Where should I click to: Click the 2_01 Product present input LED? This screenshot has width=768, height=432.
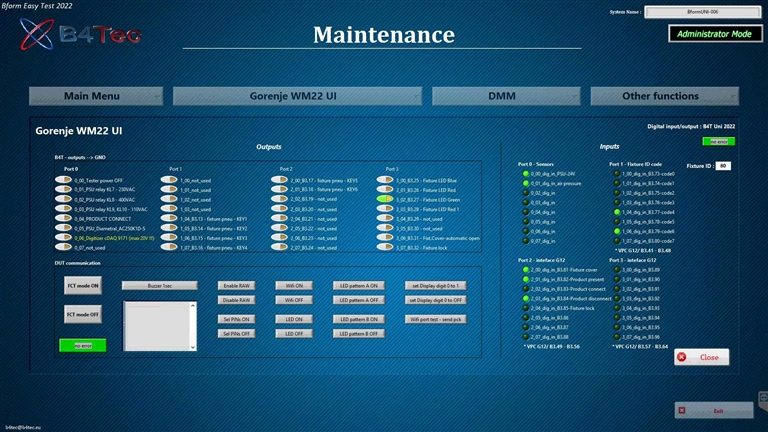pyautogui.click(x=526, y=279)
